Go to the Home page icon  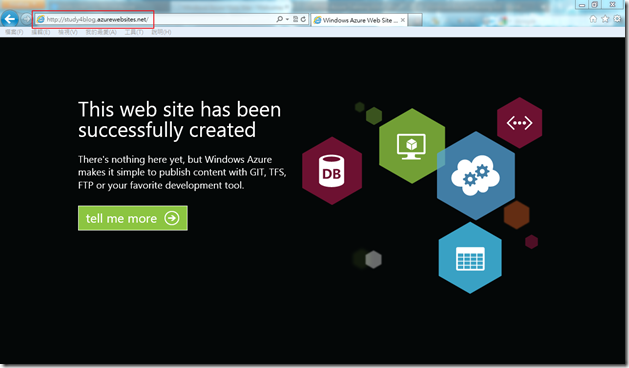coord(593,19)
